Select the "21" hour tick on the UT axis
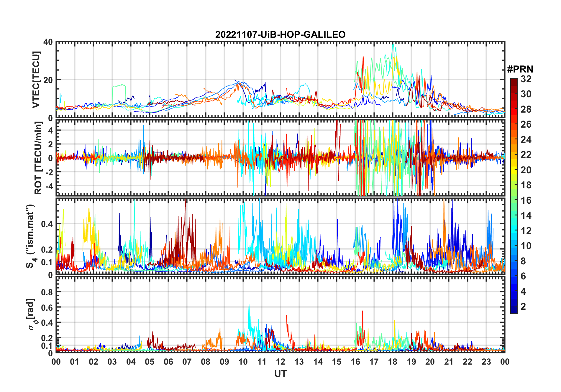The image size is (561, 392). coord(449,362)
